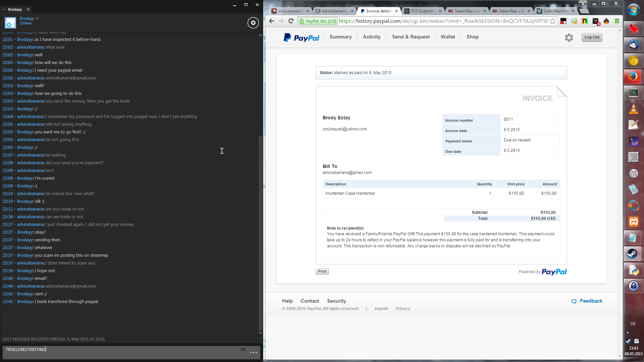Click the PayPal account settings gear

[569, 38]
